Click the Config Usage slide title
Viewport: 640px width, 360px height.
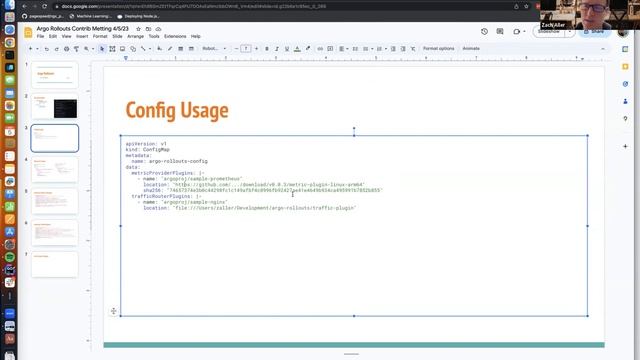tap(177, 110)
